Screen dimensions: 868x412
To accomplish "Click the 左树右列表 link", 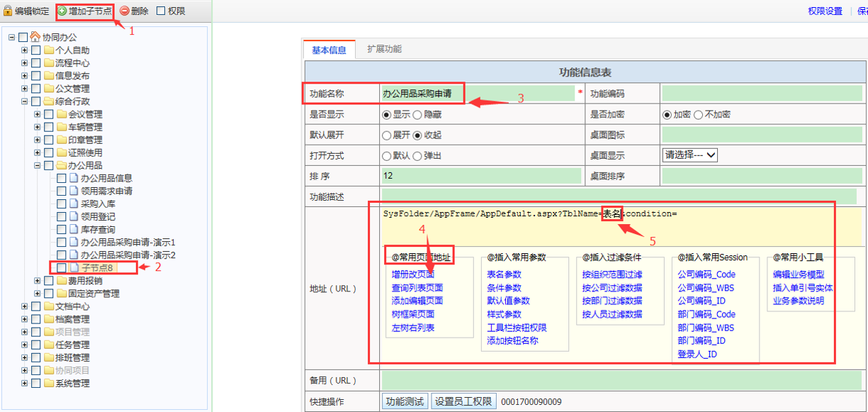I will click(413, 328).
